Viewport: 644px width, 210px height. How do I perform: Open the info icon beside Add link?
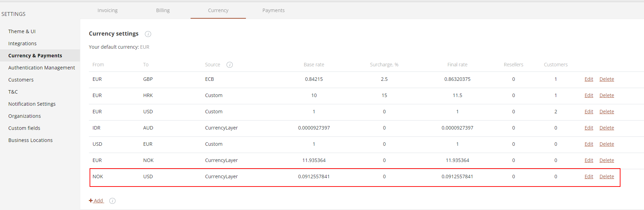(112, 201)
